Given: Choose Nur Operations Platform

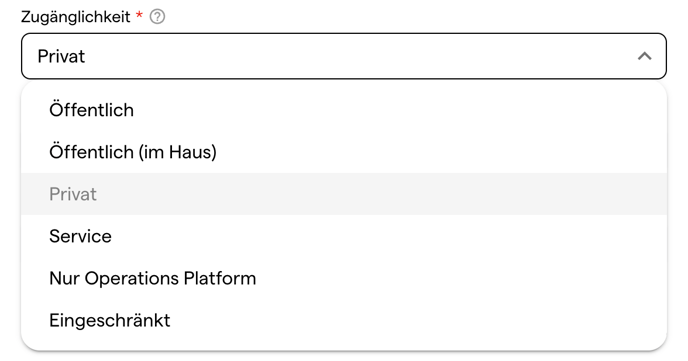Looking at the screenshot, I should (x=344, y=278).
